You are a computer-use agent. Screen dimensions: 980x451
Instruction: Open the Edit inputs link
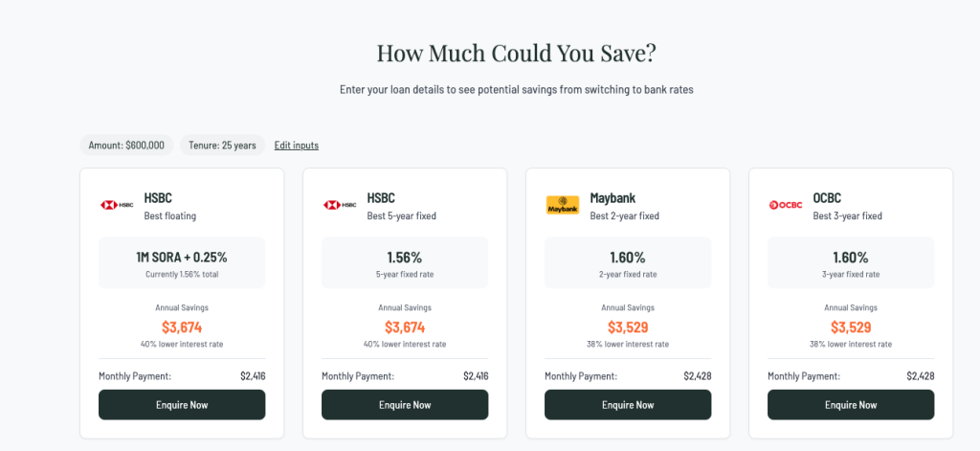(296, 146)
